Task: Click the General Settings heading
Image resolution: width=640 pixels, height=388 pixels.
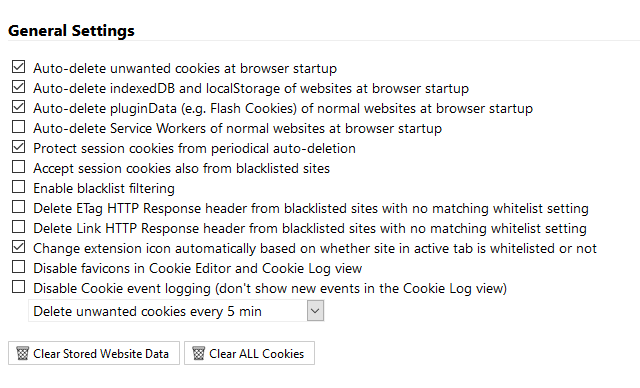Action: [x=71, y=31]
